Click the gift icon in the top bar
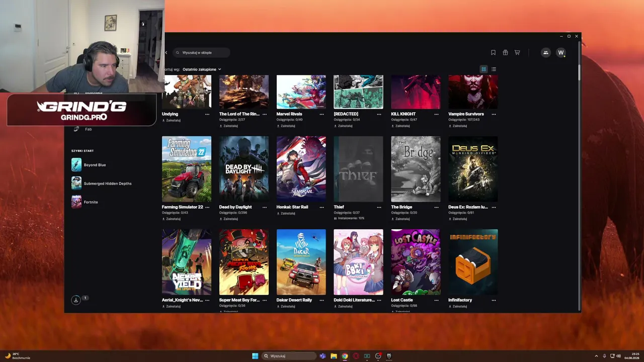The width and height of the screenshot is (644, 362). [505, 52]
